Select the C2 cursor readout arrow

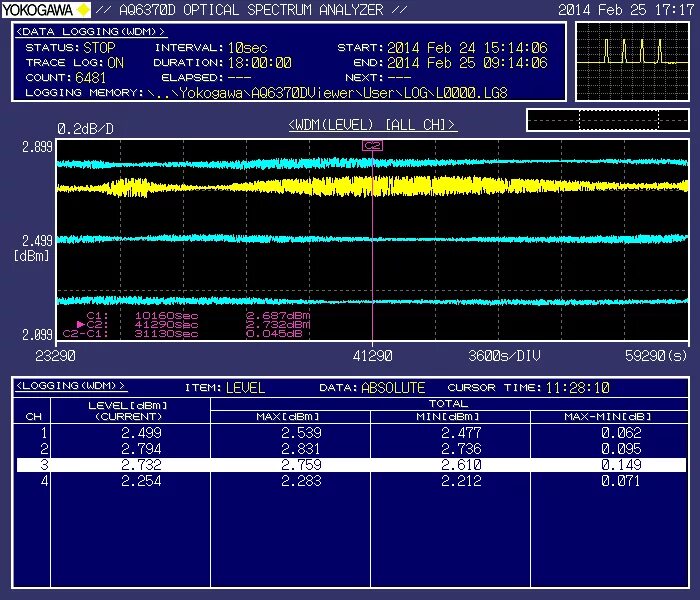(x=80, y=324)
